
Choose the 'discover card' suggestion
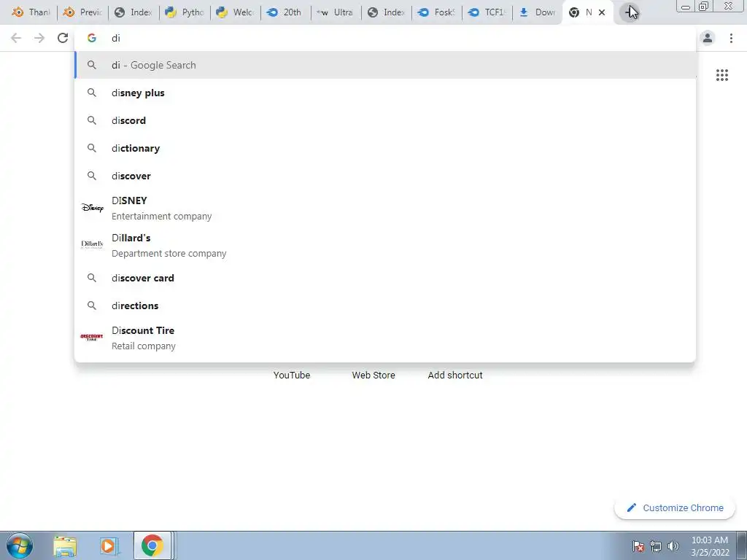pyautogui.click(x=385, y=278)
